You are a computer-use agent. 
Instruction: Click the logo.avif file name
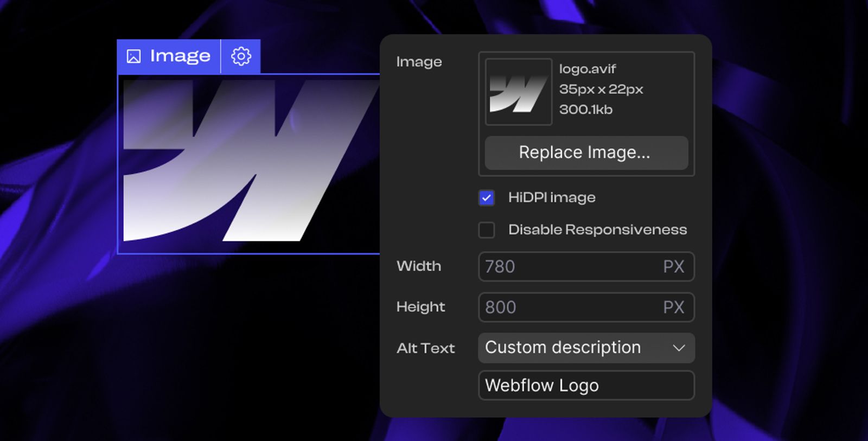coord(588,69)
